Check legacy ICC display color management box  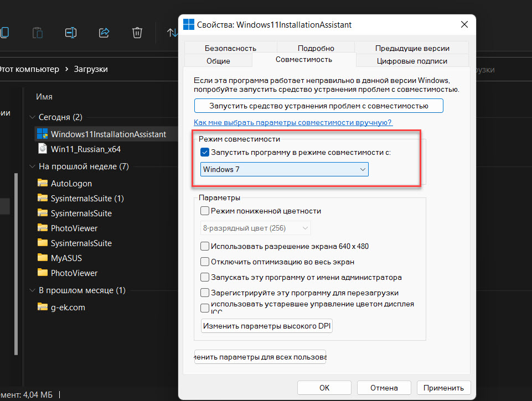[x=205, y=308]
